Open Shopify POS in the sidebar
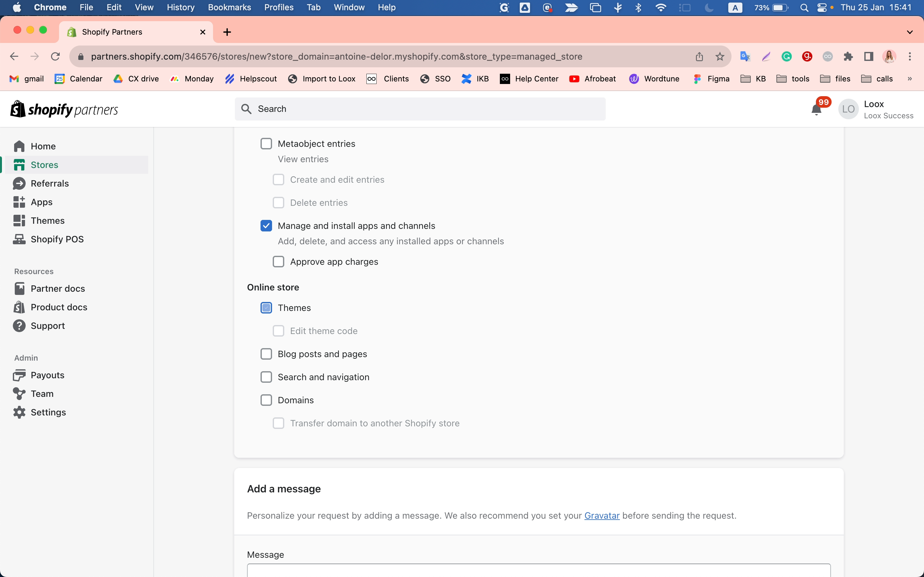The height and width of the screenshot is (577, 924). 57,239
